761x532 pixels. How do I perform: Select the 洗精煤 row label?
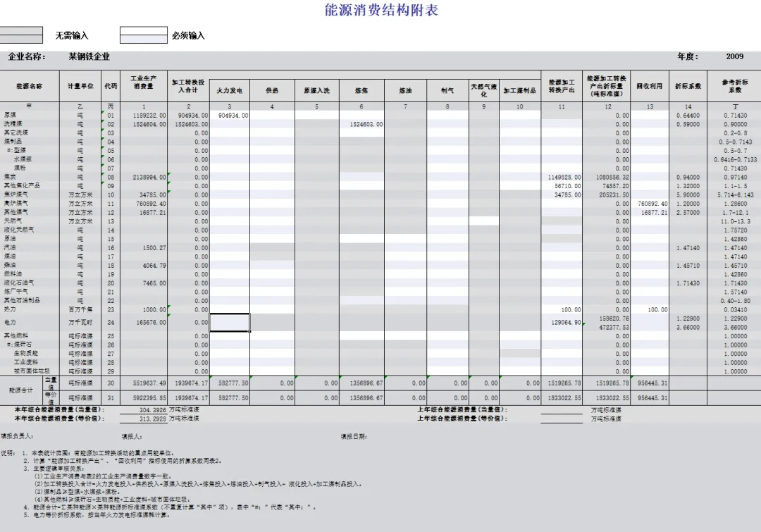pyautogui.click(x=13, y=124)
